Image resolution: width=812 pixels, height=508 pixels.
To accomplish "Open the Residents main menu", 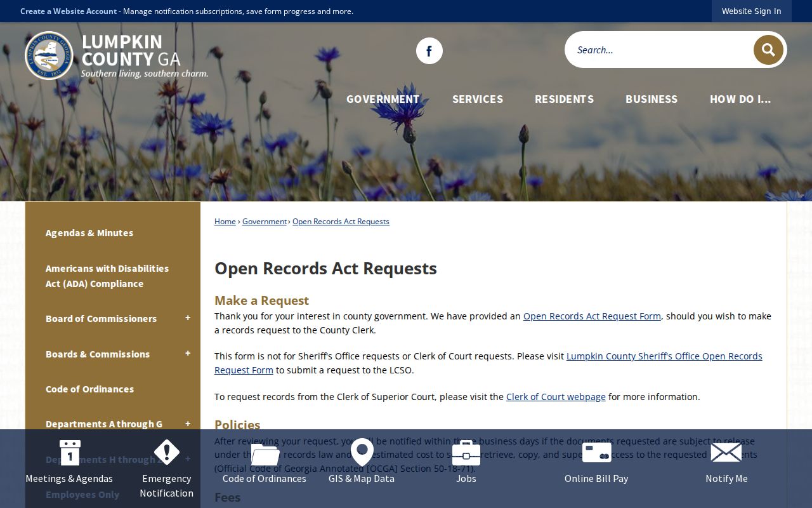I will (564, 99).
